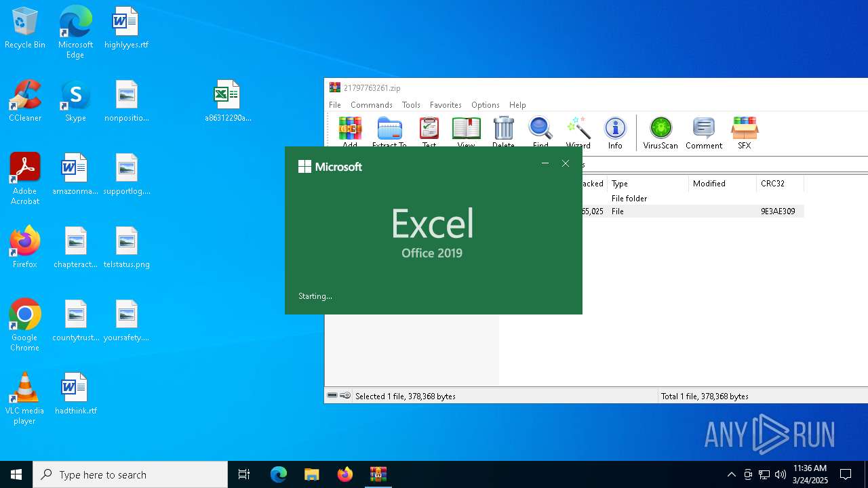Click the Find magnifier icon

click(x=540, y=131)
